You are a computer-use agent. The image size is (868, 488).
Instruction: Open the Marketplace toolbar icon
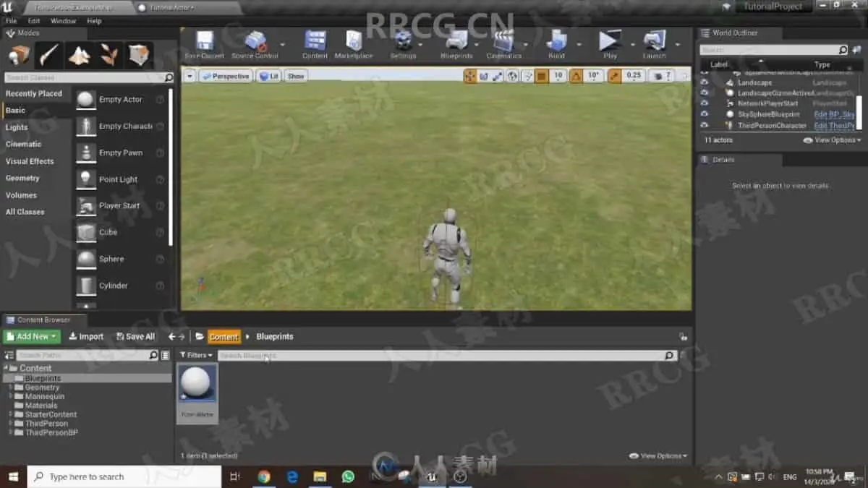click(354, 45)
